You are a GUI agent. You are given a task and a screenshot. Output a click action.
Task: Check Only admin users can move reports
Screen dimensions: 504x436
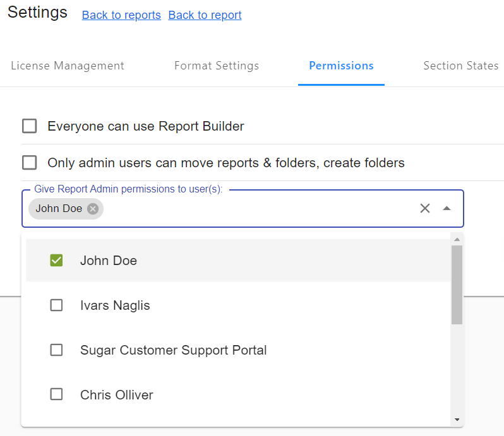pos(30,163)
